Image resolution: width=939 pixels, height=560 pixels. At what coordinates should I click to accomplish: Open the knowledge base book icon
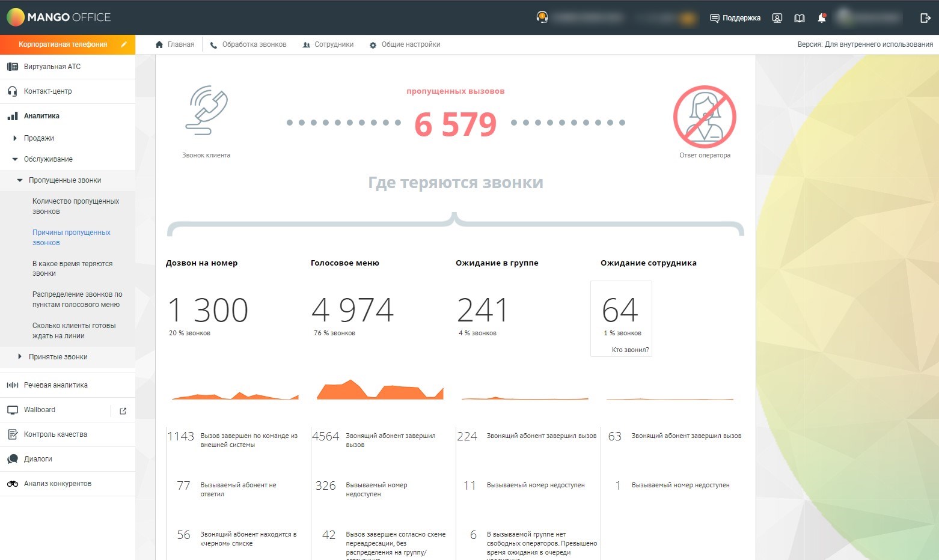tap(799, 18)
